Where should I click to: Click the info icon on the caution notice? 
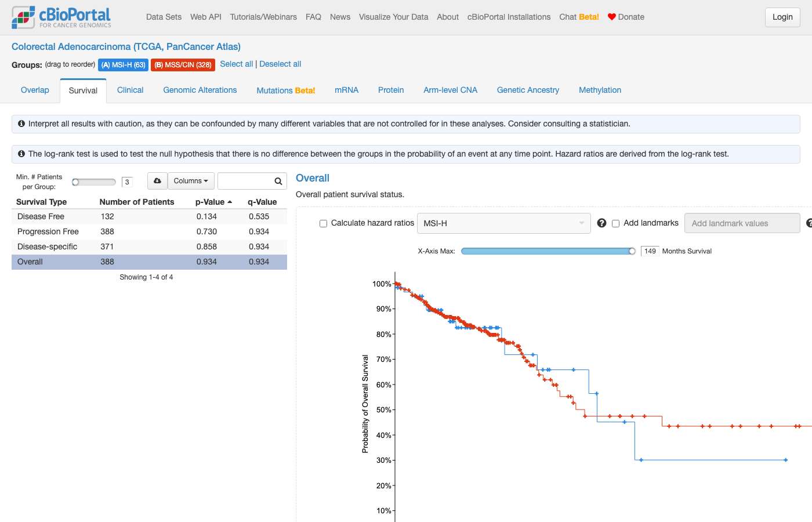pyautogui.click(x=21, y=124)
